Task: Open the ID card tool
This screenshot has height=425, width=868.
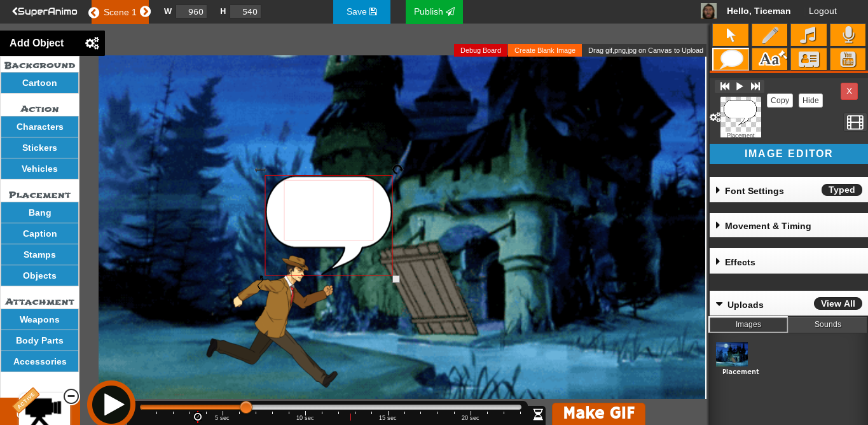Action: pos(809,59)
